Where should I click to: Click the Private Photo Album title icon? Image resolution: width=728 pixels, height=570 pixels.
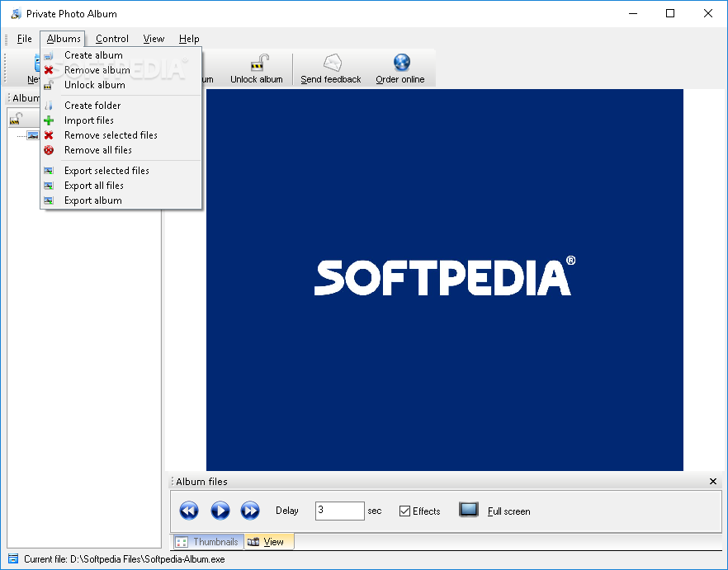tap(17, 13)
